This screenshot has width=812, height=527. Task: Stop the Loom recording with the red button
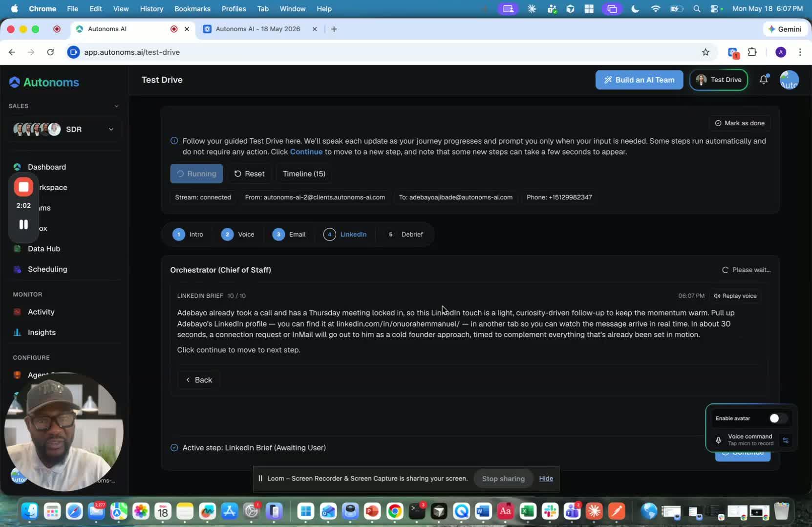[23, 187]
